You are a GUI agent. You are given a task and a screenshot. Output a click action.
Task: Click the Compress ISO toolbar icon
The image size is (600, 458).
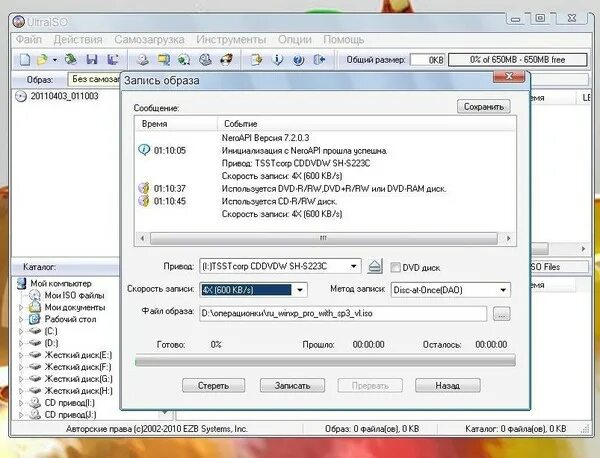[164, 60]
